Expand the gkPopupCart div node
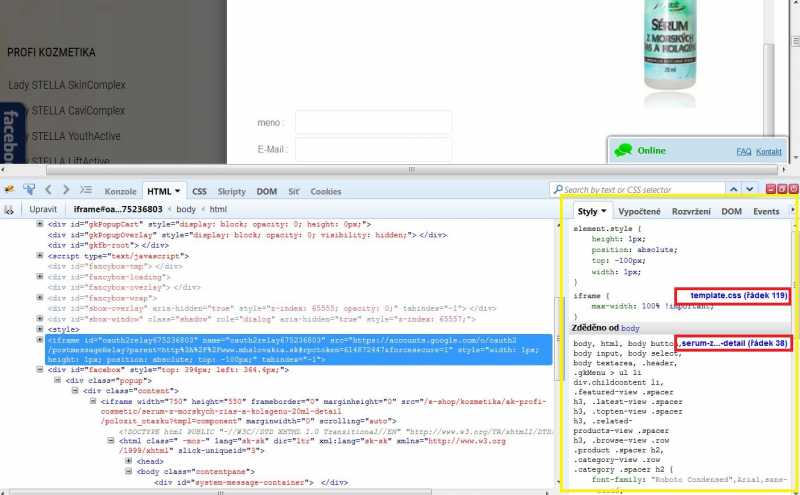This screenshot has width=800, height=495. (40, 224)
